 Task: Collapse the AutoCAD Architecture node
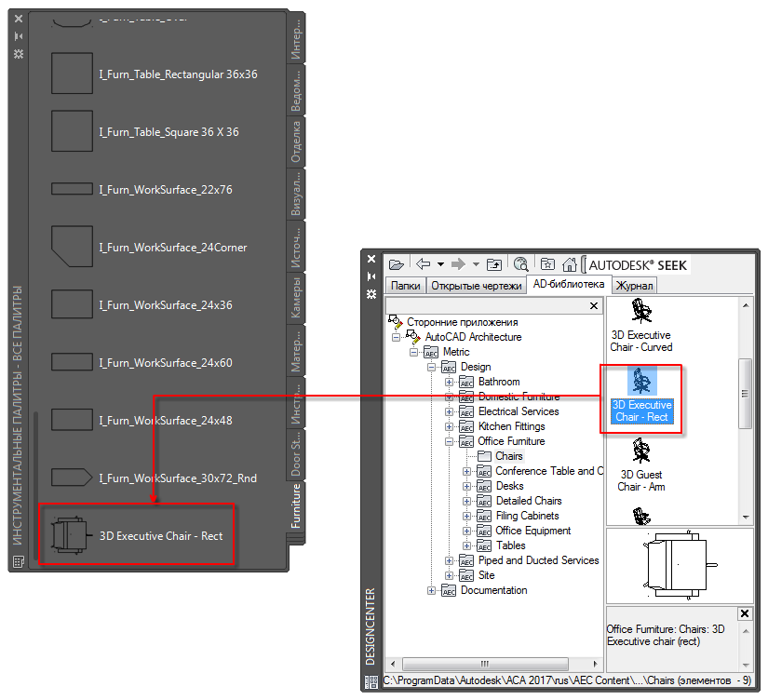[396, 337]
